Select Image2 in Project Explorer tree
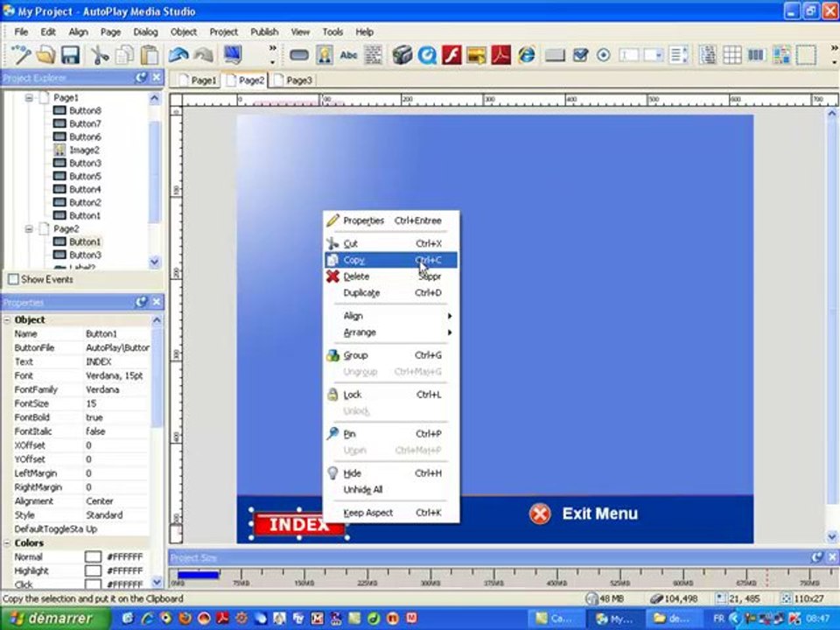This screenshot has height=630, width=840. click(x=84, y=150)
